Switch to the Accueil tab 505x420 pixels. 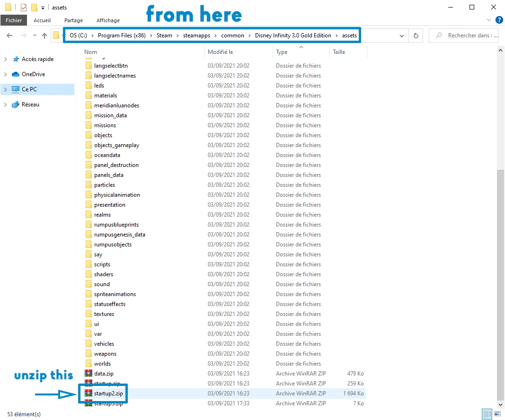[42, 20]
